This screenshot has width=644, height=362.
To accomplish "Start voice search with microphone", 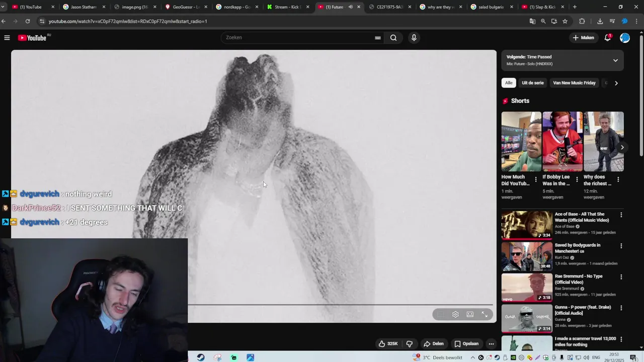I will 414,38.
